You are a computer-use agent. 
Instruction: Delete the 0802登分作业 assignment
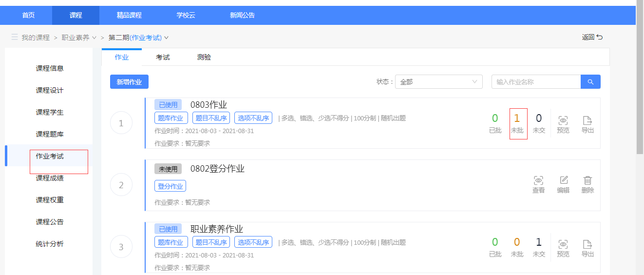(587, 185)
